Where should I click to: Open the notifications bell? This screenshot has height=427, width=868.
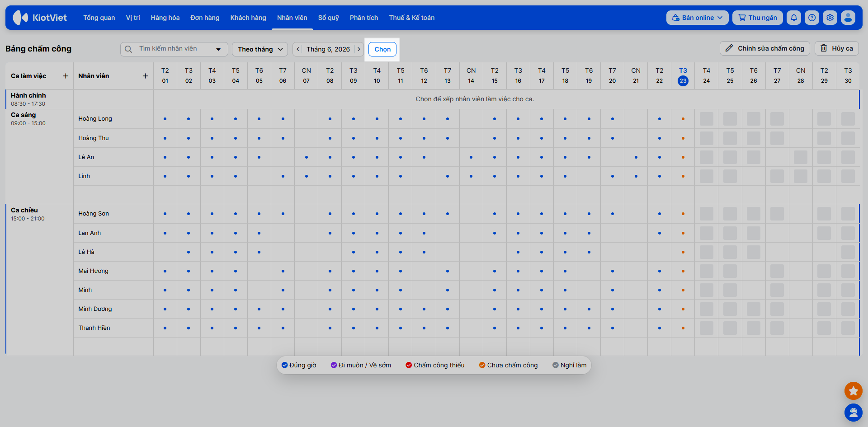[x=794, y=18]
